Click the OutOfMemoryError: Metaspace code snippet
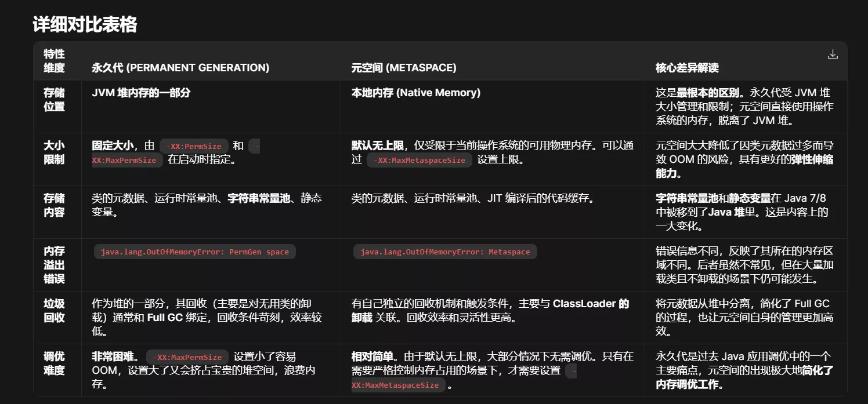Image resolution: width=868 pixels, height=404 pixels. pos(445,252)
